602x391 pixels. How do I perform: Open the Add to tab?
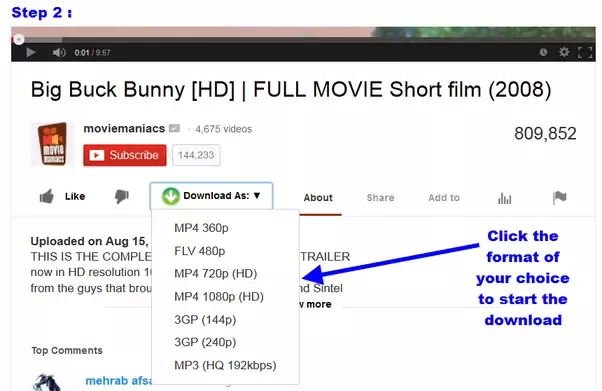point(444,198)
